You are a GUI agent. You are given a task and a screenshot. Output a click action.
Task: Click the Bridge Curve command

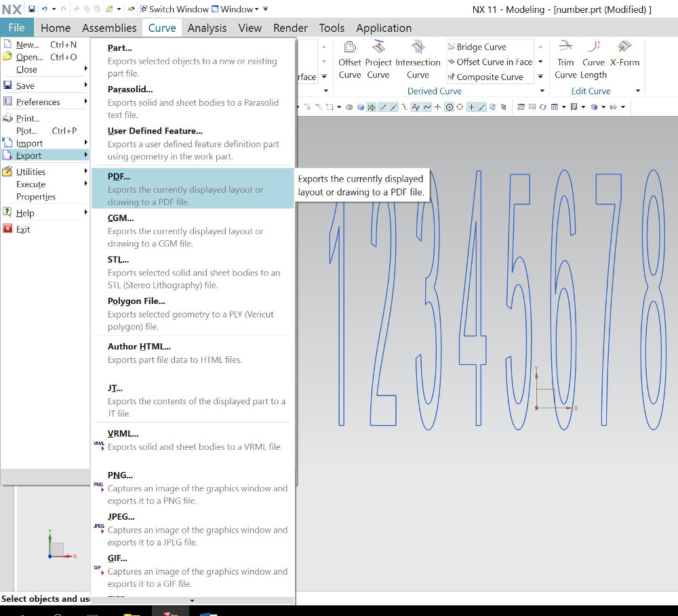click(477, 47)
